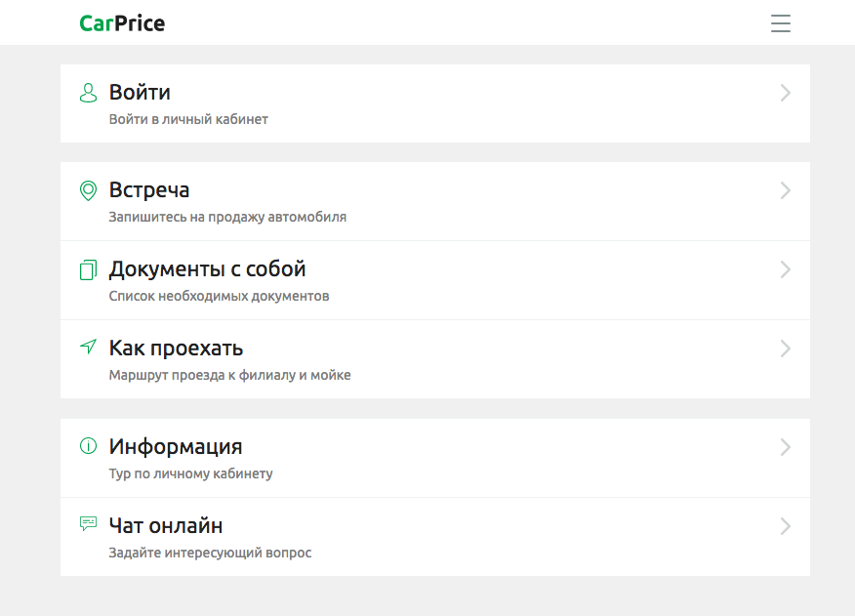Click the map pin icon beside Встреча
Viewport: 855px width, 616px height.
pos(89,190)
